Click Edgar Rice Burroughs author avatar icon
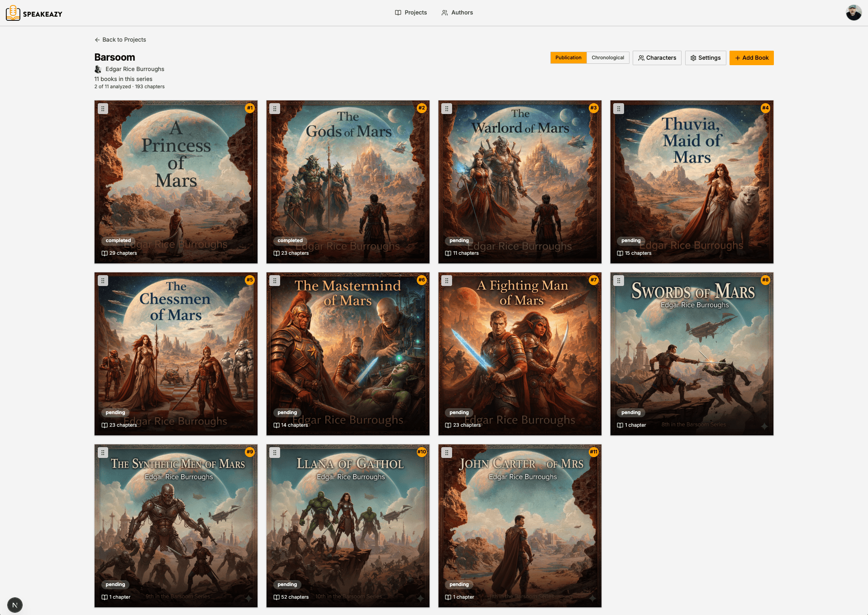Screen dimensions: 868x615 pos(98,69)
